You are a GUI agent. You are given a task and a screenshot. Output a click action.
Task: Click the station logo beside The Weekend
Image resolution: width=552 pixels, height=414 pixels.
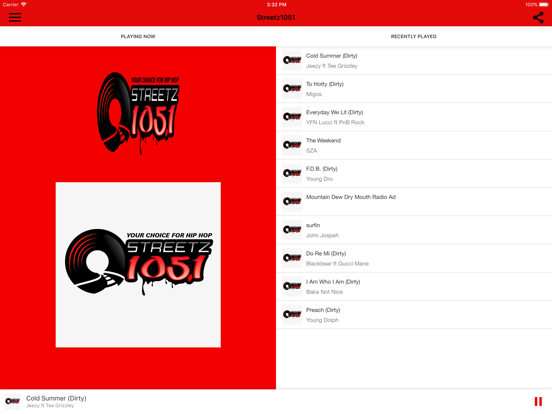click(x=292, y=145)
